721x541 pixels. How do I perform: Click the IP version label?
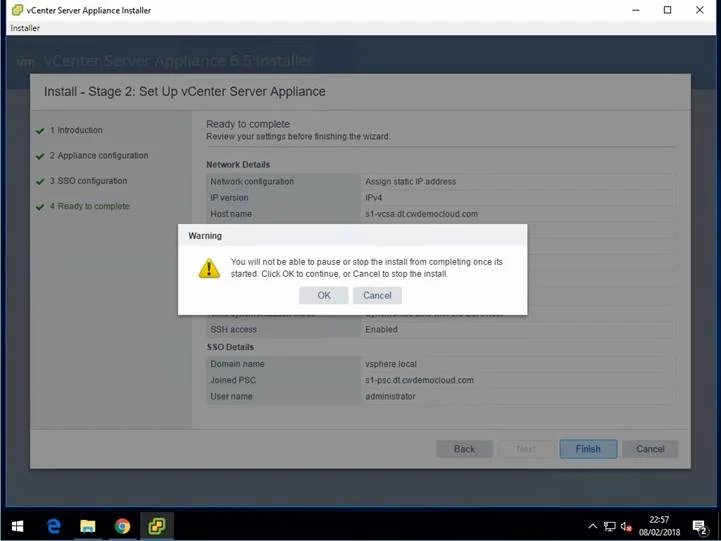(229, 198)
